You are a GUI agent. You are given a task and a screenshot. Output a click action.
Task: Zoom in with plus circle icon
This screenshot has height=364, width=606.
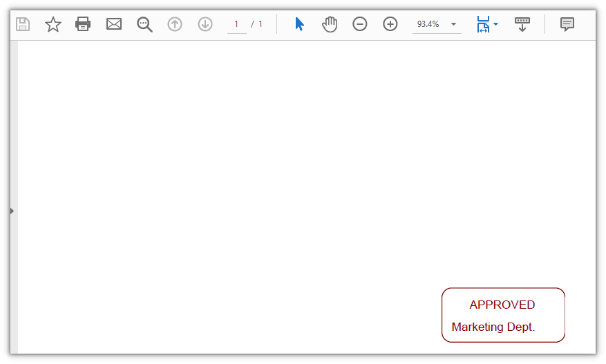point(390,24)
